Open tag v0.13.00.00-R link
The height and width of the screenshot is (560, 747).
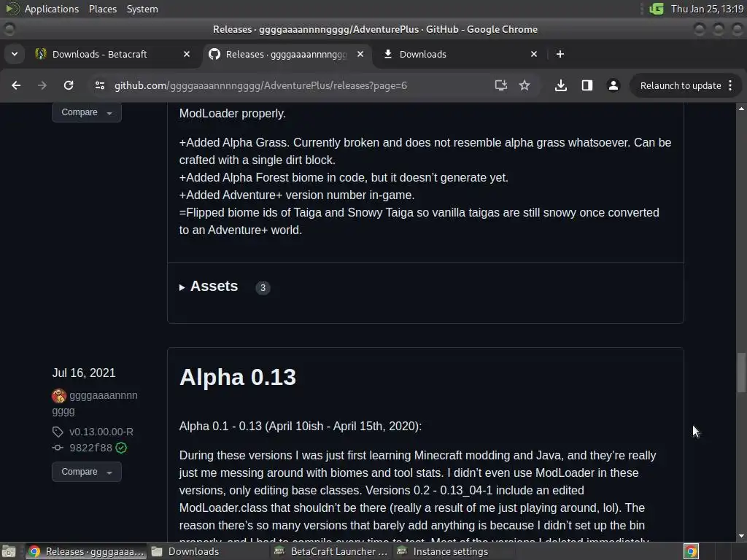point(101,432)
